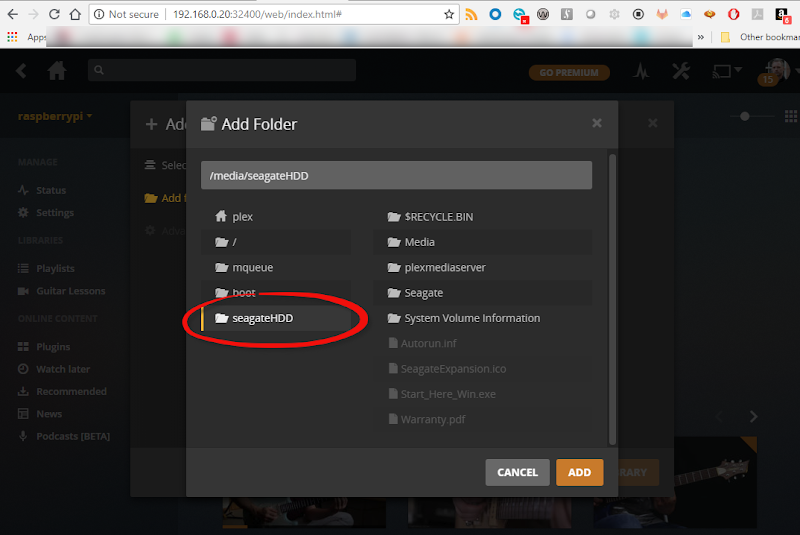Expand hidden bookmarks chevron
Viewport: 800px width, 535px height.
(x=701, y=37)
